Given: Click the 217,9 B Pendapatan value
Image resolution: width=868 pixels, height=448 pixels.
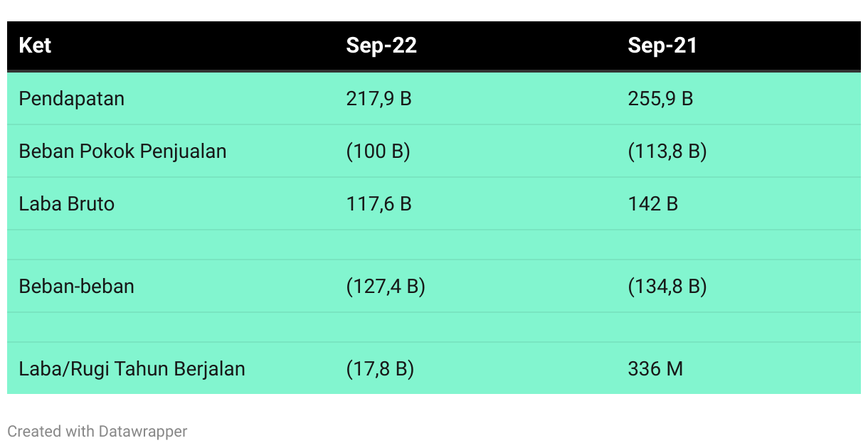Looking at the screenshot, I should coord(379,99).
